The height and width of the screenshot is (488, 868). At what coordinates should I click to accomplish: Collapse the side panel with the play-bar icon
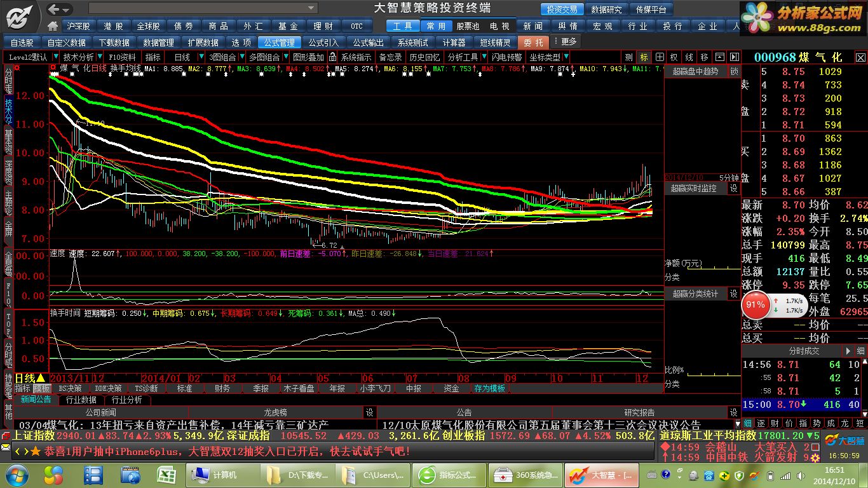pos(734,57)
